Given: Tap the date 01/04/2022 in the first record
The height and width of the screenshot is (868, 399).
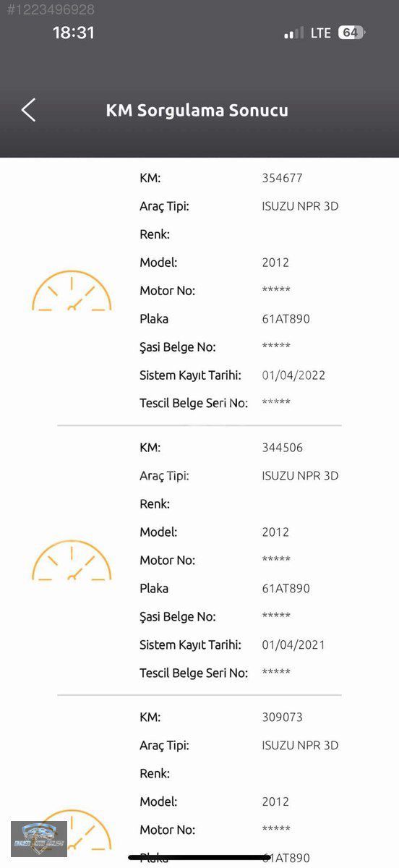Looking at the screenshot, I should pyautogui.click(x=293, y=375).
